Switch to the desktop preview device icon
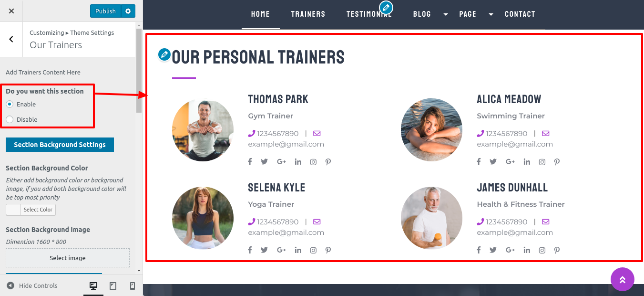 (x=93, y=286)
